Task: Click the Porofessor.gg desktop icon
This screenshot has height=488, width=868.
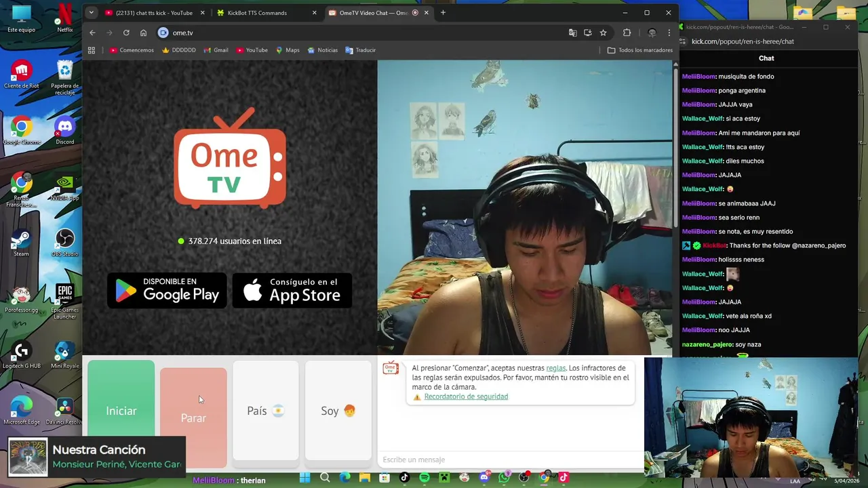Action: 21,300
